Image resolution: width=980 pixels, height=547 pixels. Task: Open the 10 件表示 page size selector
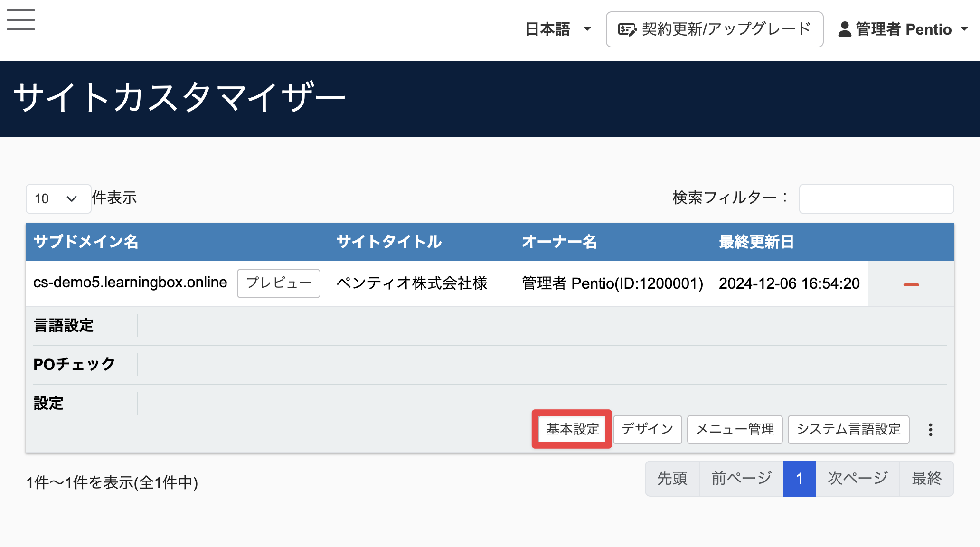(58, 198)
